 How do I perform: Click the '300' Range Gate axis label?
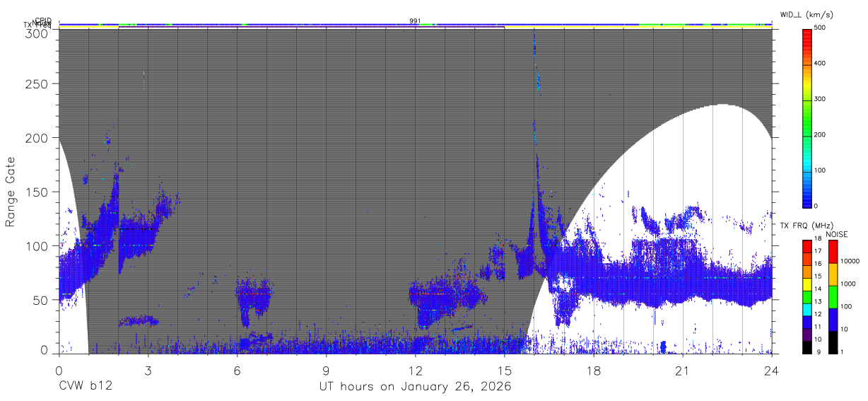pyautogui.click(x=36, y=33)
